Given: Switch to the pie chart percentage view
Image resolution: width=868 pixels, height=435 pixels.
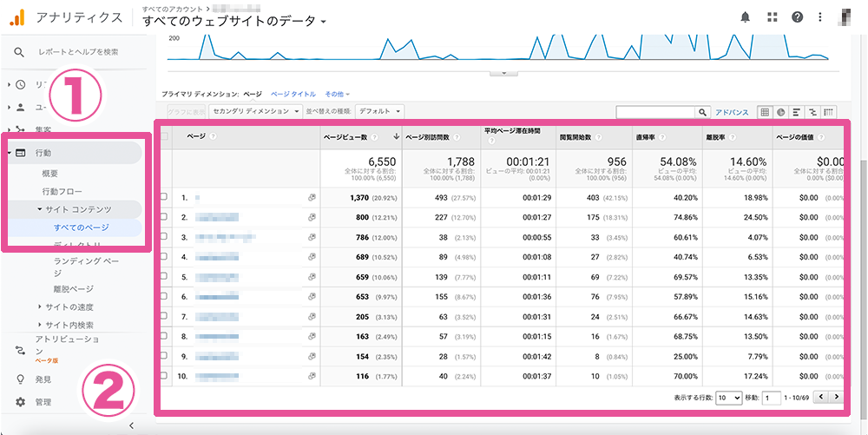Looking at the screenshot, I should [780, 112].
